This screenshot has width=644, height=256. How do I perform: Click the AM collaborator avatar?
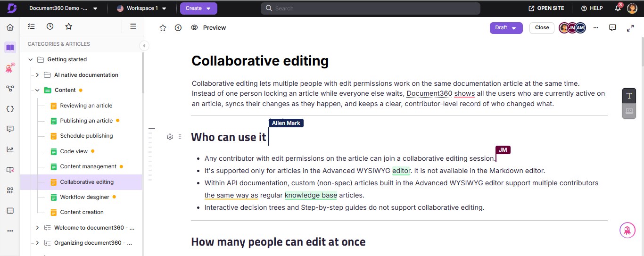tap(580, 28)
